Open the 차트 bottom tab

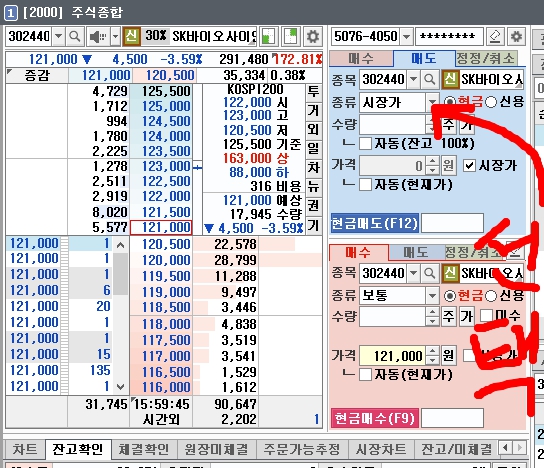pos(24,449)
